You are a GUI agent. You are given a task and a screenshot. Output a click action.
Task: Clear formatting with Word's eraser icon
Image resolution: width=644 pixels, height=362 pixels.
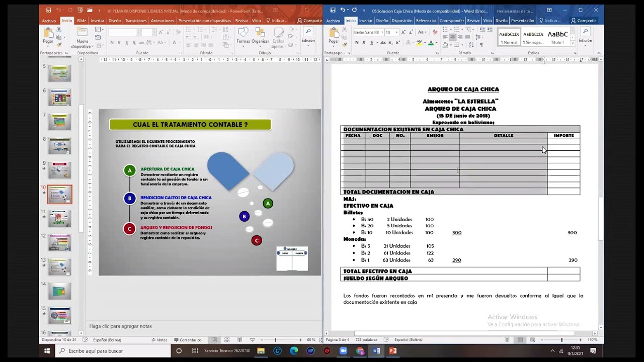tap(435, 32)
